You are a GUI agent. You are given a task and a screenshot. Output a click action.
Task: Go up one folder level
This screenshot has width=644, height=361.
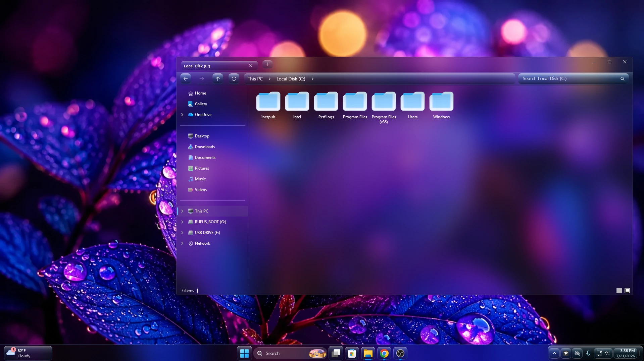tap(218, 79)
